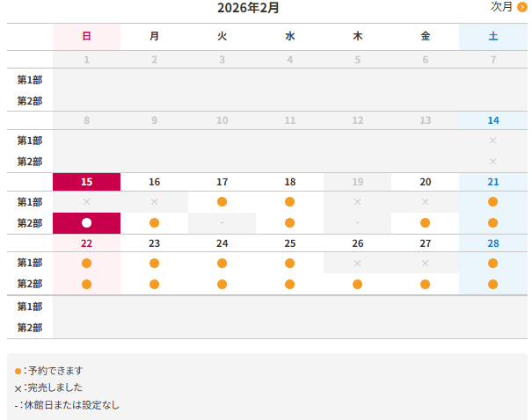
Task: Book 第1部 slot on Sunday 22
Action: [86, 263]
